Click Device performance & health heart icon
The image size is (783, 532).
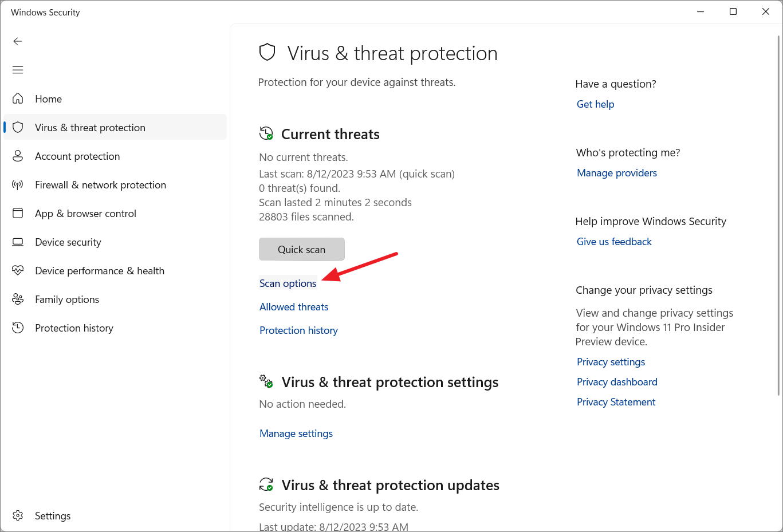point(18,270)
